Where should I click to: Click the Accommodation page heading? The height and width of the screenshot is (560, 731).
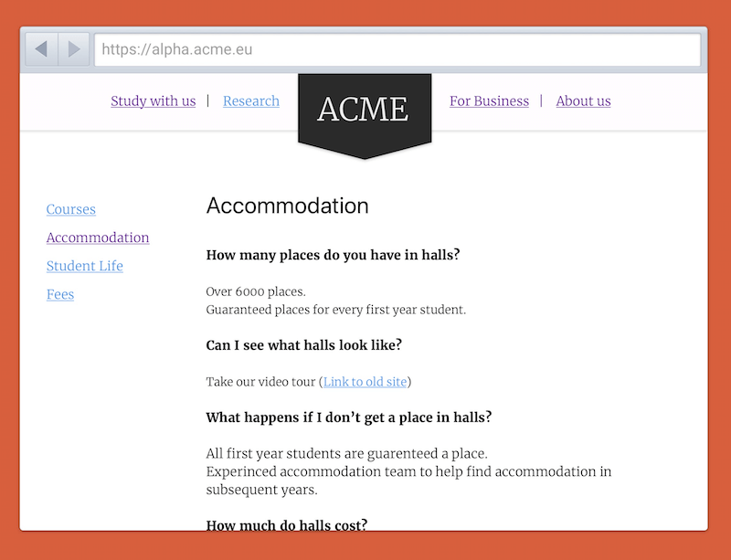pyautogui.click(x=287, y=206)
